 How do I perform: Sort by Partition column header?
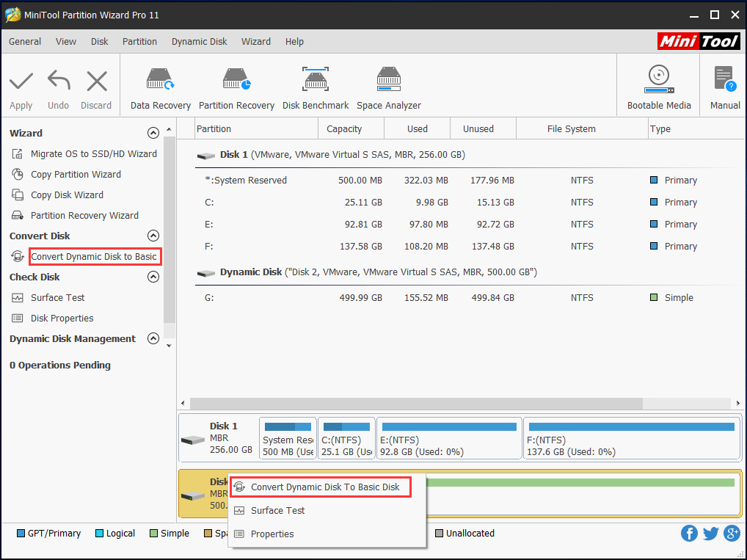point(256,128)
